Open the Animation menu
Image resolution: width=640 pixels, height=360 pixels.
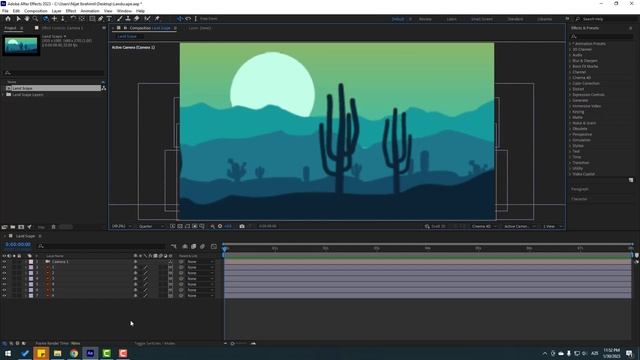(x=90, y=11)
